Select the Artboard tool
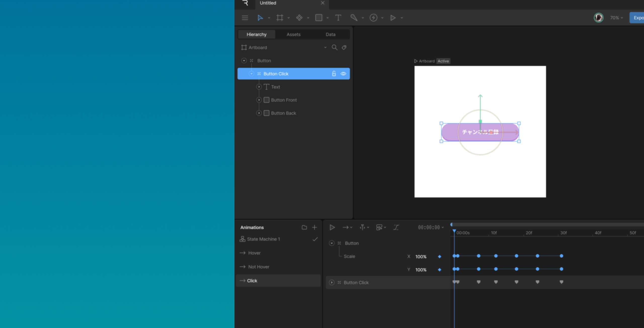Viewport: 644px width, 328px height. (280, 18)
